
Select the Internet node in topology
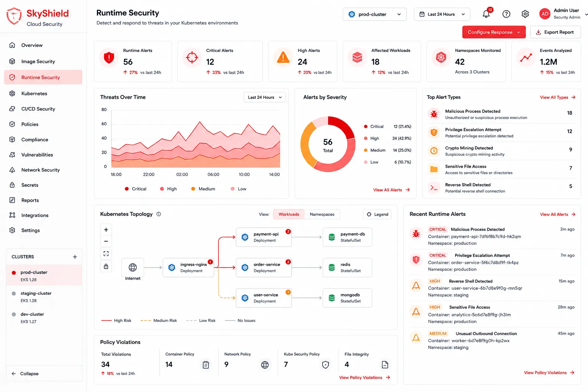(x=133, y=267)
